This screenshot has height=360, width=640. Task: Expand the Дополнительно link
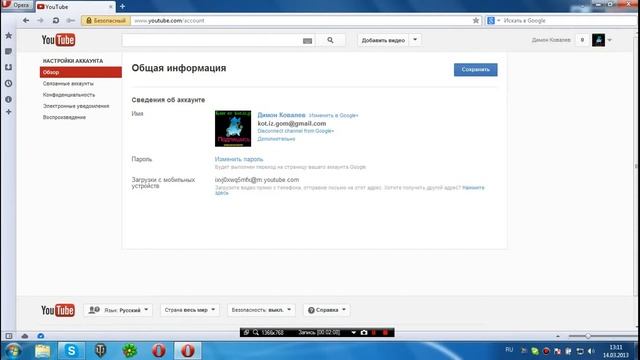click(276, 139)
